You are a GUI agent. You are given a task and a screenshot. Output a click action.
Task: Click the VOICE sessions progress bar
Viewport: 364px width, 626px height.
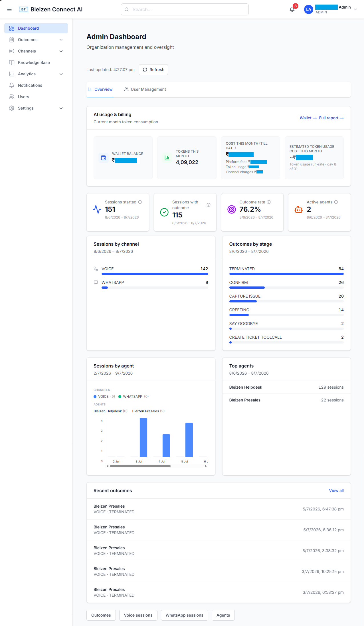pos(155,274)
